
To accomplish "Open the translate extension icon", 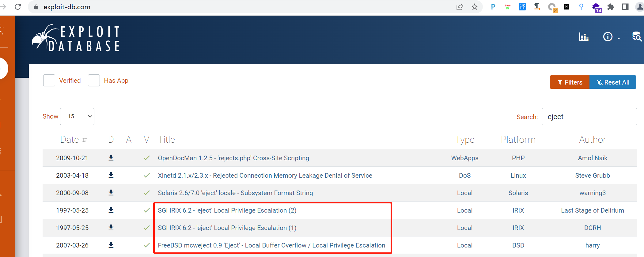I will tap(522, 7).
